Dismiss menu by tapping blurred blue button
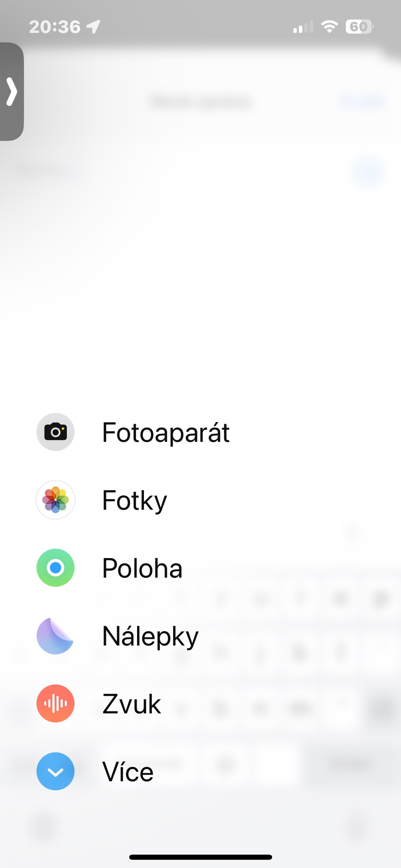The height and width of the screenshot is (868, 401). click(x=368, y=172)
